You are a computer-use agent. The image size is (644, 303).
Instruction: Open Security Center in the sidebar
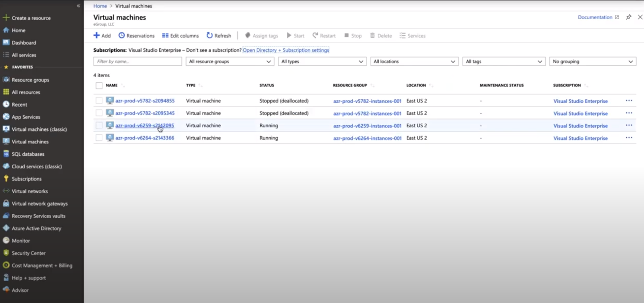click(29, 253)
